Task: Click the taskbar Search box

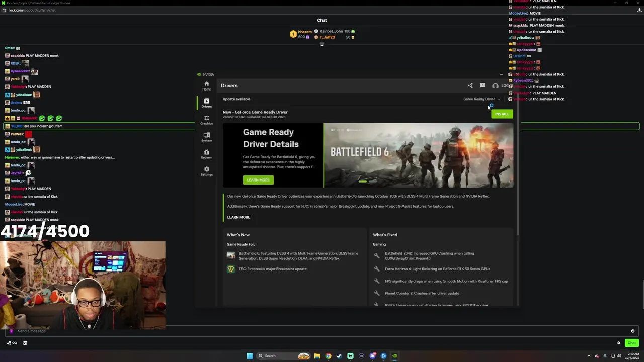Action: [283, 356]
